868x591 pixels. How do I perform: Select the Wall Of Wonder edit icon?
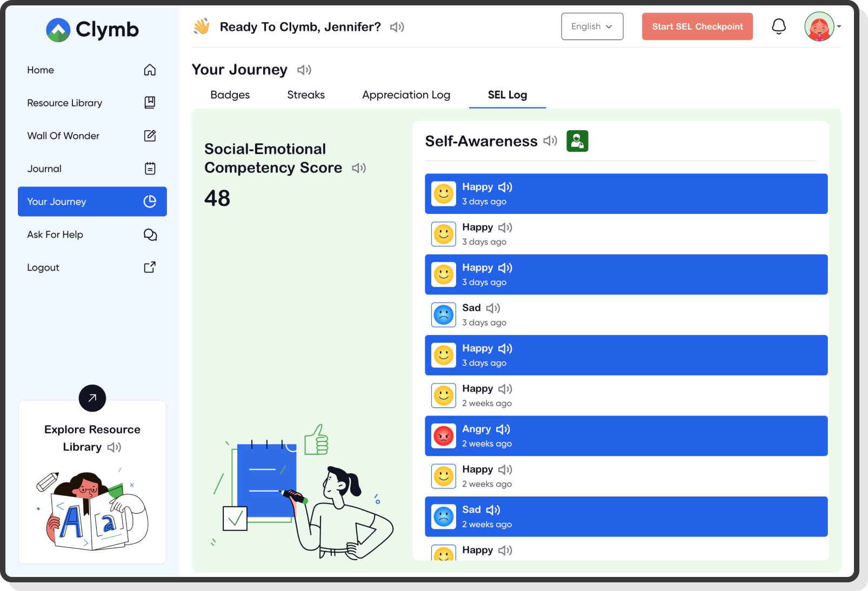(150, 136)
